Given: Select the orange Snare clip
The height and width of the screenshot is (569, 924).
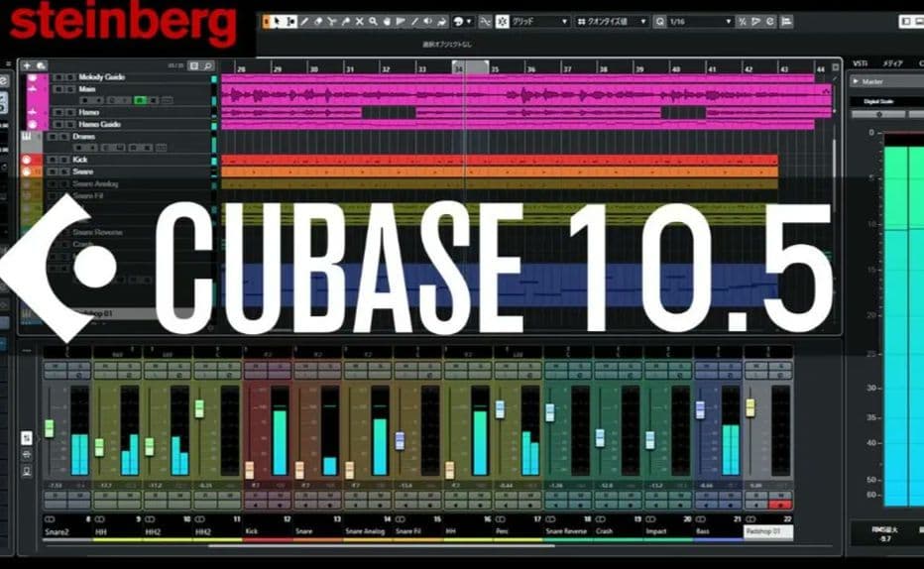Looking at the screenshot, I should point(499,172).
